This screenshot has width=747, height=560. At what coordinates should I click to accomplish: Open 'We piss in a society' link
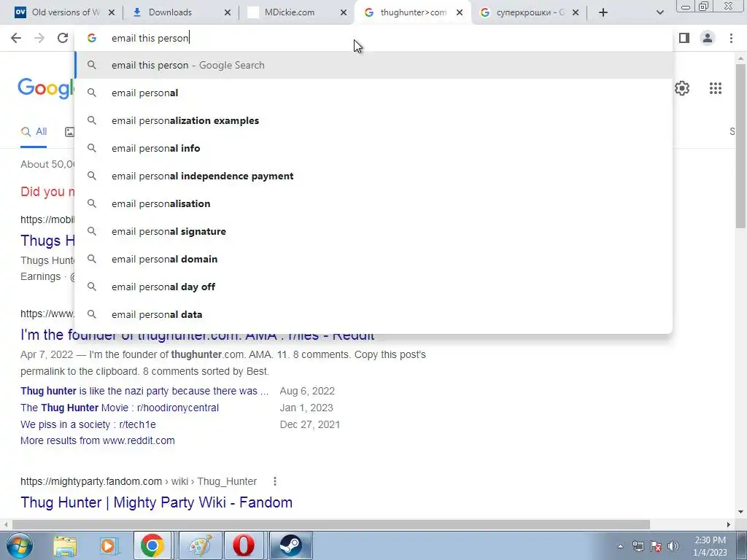click(x=88, y=424)
